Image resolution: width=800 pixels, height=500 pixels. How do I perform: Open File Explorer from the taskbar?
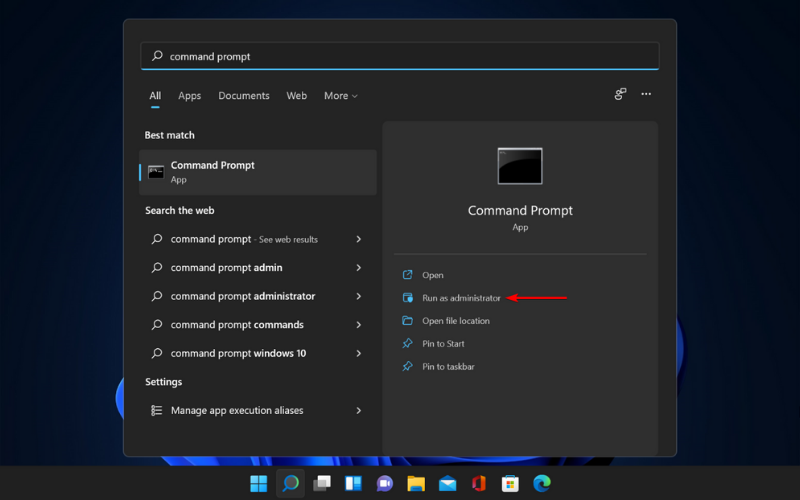(416, 483)
